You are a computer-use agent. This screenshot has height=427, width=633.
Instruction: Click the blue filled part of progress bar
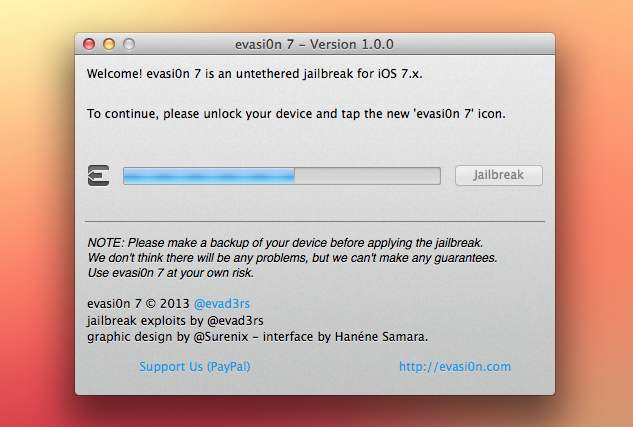[209, 176]
